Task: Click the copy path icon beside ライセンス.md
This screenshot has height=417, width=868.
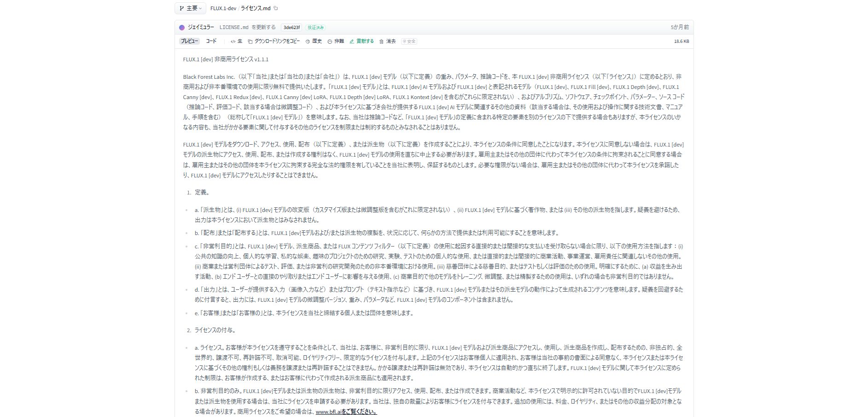Action: 276,8
